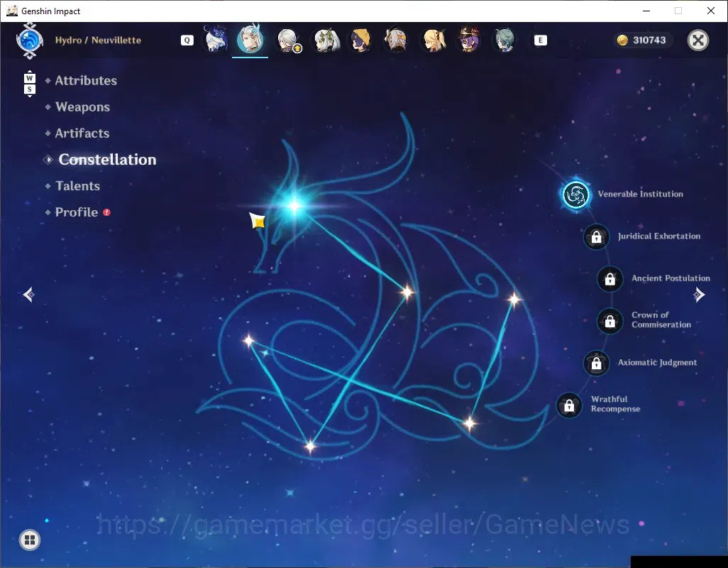Switch to previous character with left arrow
Image resolution: width=728 pixels, height=568 pixels.
point(29,295)
